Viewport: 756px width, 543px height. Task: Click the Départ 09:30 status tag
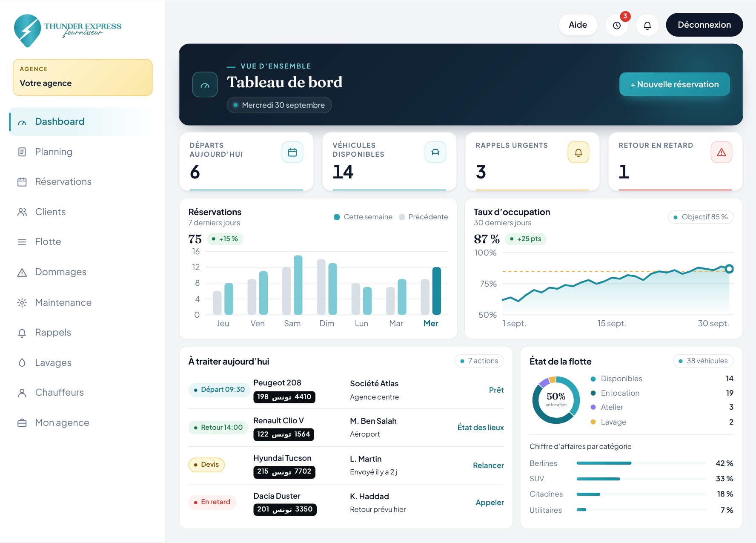click(219, 390)
